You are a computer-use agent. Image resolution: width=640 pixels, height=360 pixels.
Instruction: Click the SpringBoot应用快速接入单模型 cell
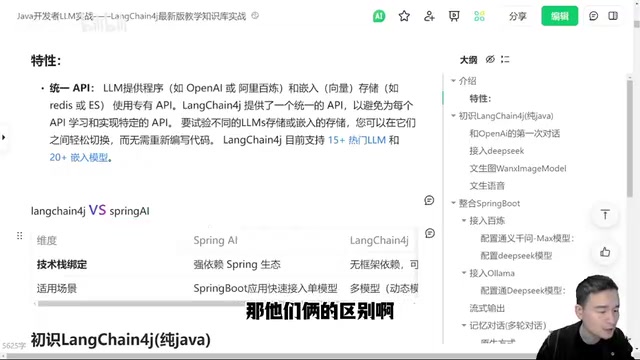(x=265, y=289)
